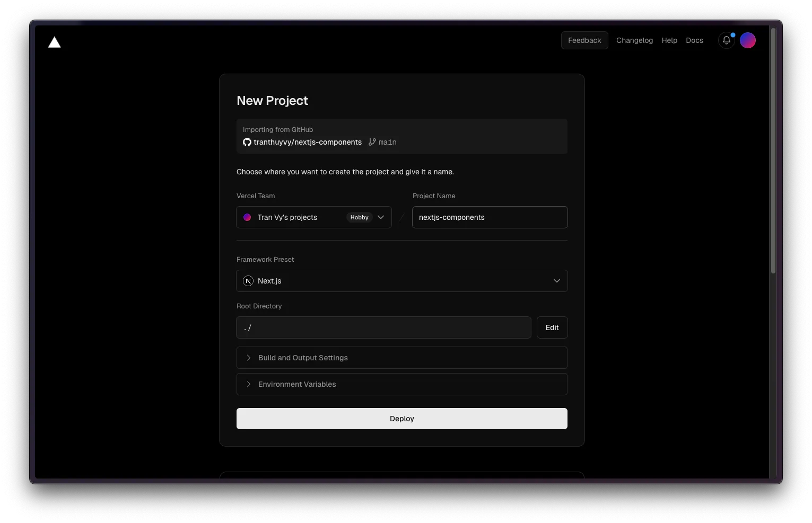Click the Hobby plan badge
The image size is (812, 523).
[x=360, y=217]
